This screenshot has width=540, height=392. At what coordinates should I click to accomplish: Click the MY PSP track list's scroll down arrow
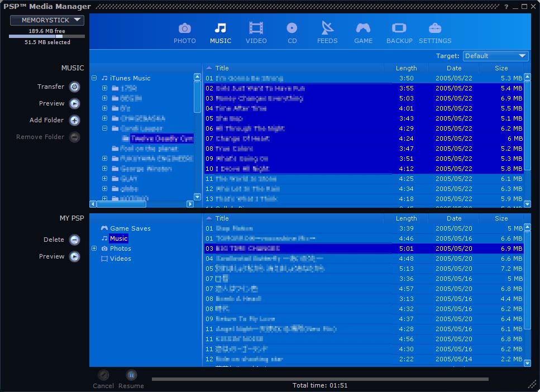coord(527,363)
